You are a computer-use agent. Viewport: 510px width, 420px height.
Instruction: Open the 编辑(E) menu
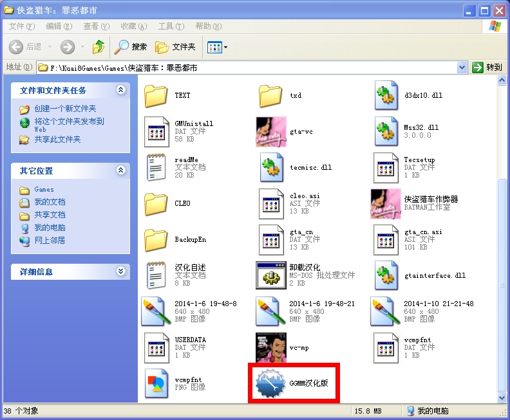(59, 26)
